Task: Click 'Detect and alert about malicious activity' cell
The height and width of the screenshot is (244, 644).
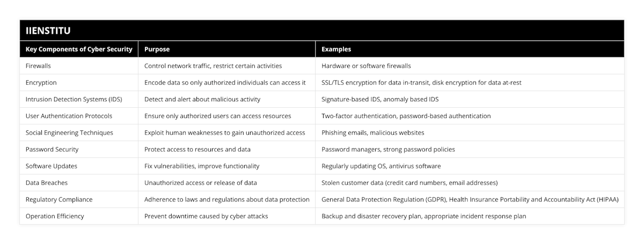Action: tap(202, 99)
